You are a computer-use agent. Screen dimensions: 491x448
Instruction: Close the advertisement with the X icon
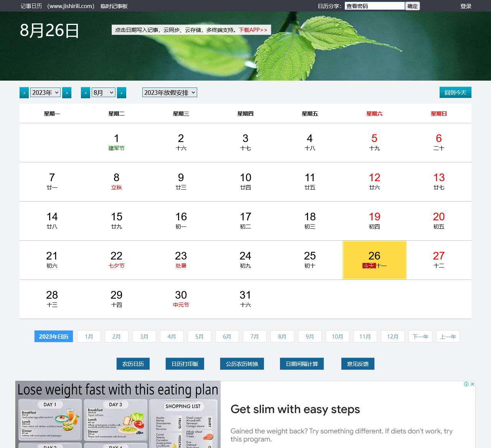472,384
